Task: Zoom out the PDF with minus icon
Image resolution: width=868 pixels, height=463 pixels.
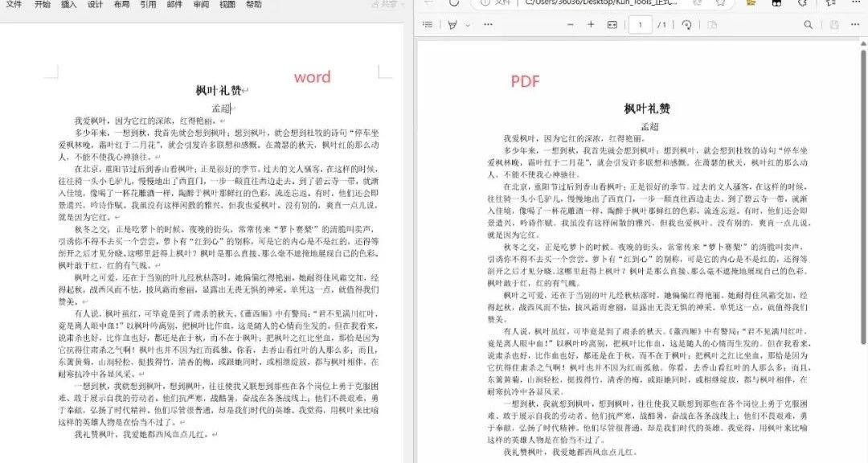Action: 571,24
